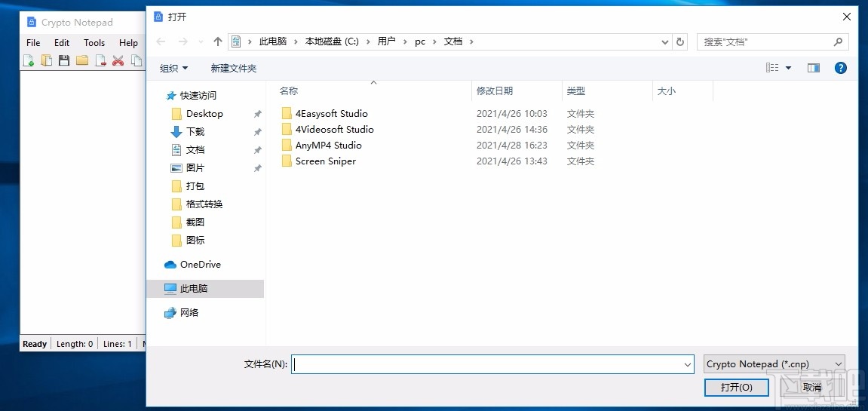The height and width of the screenshot is (411, 868).
Task: Open Edit menu in Crypto Notepad
Action: 62,43
